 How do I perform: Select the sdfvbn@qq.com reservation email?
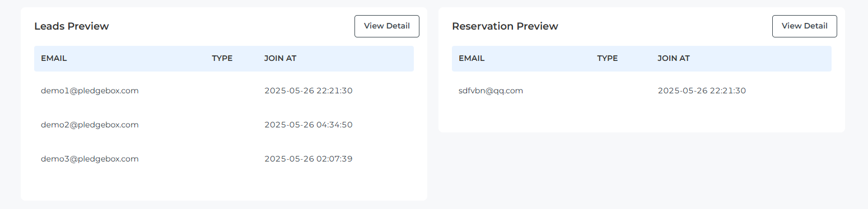click(x=491, y=91)
